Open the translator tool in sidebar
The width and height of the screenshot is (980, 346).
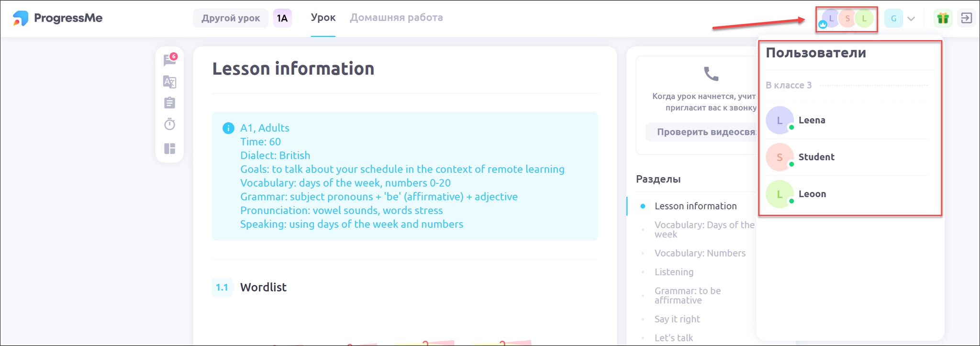coord(170,82)
